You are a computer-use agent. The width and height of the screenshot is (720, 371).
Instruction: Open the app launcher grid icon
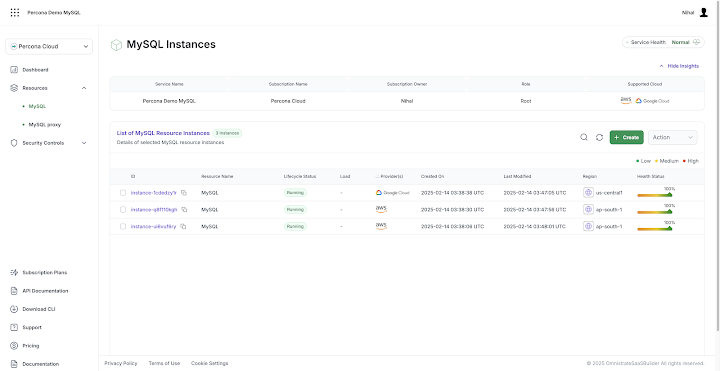15,12
